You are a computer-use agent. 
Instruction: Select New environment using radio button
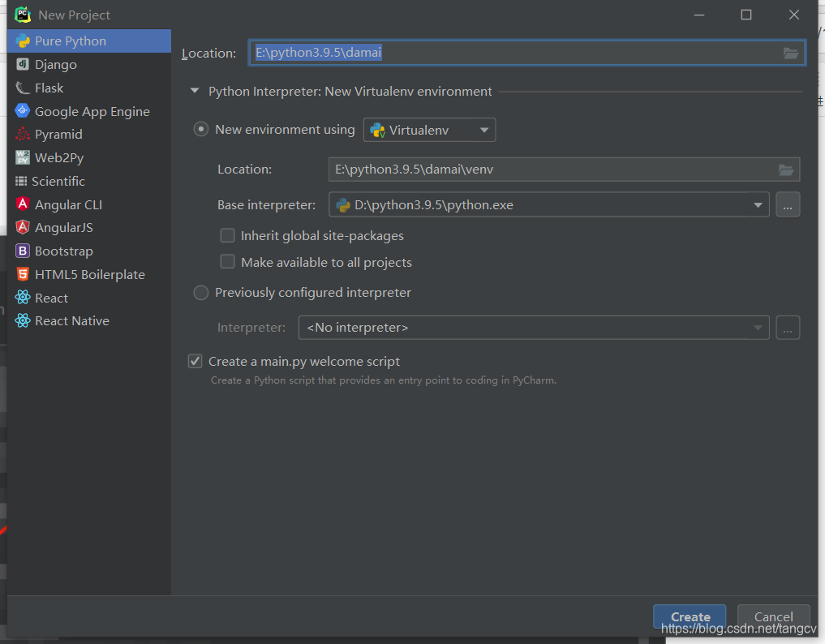201,129
